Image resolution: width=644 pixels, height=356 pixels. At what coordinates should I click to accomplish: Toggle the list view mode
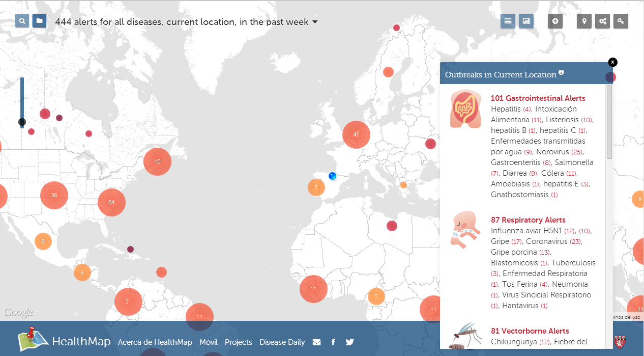pyautogui.click(x=508, y=21)
